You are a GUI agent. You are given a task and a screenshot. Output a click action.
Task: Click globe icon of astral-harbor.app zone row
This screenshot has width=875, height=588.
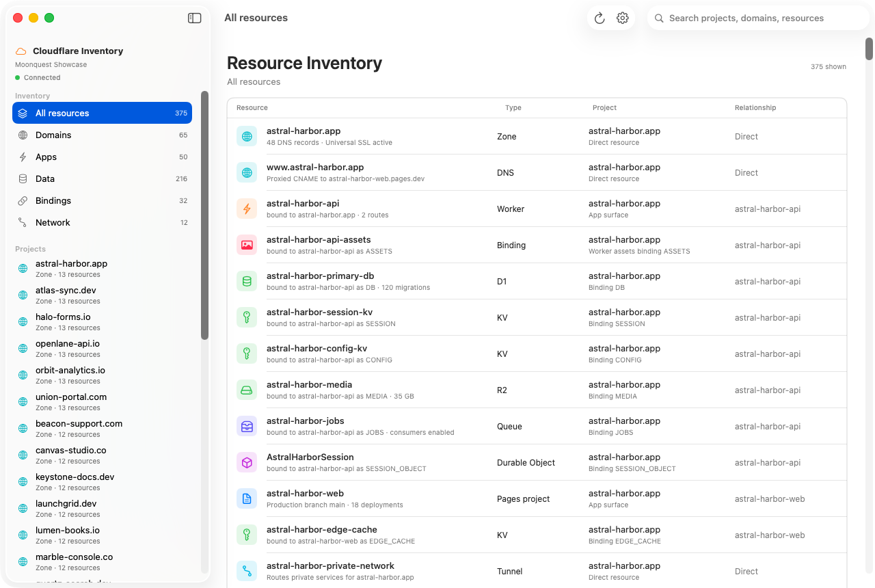(247, 136)
